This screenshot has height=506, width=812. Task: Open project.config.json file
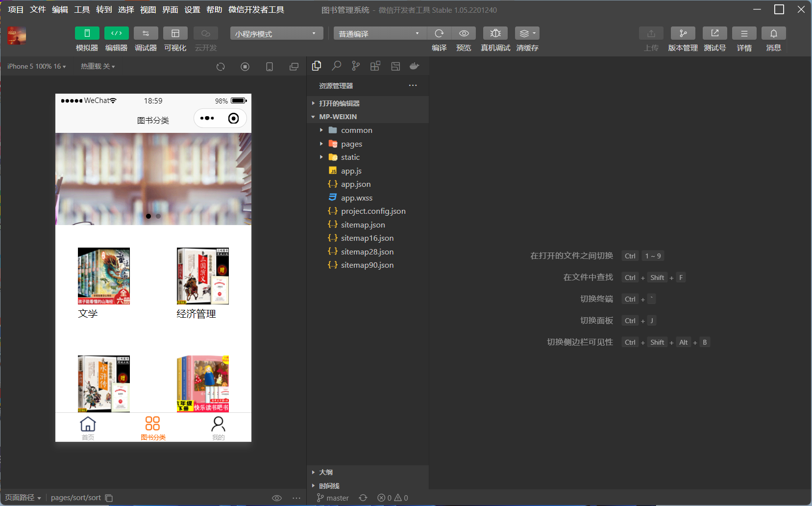pos(368,211)
